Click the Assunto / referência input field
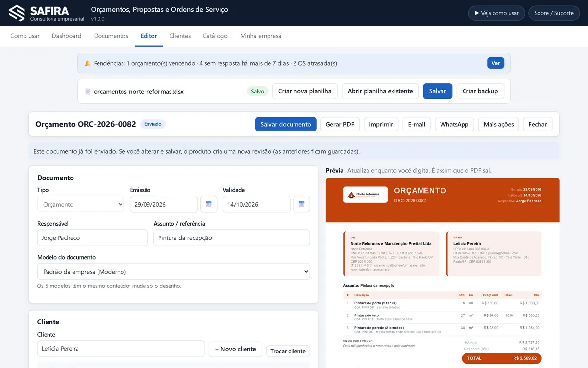 point(232,238)
